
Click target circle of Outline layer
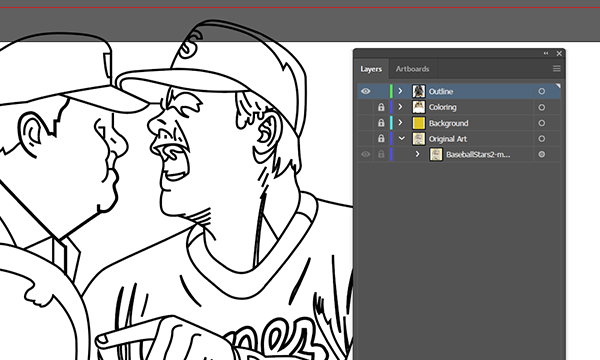[541, 91]
